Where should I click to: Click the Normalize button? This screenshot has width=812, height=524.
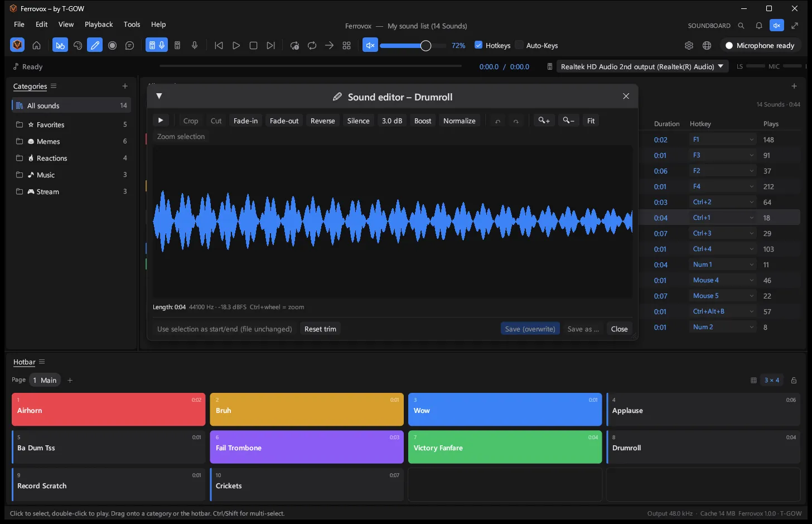(x=460, y=121)
